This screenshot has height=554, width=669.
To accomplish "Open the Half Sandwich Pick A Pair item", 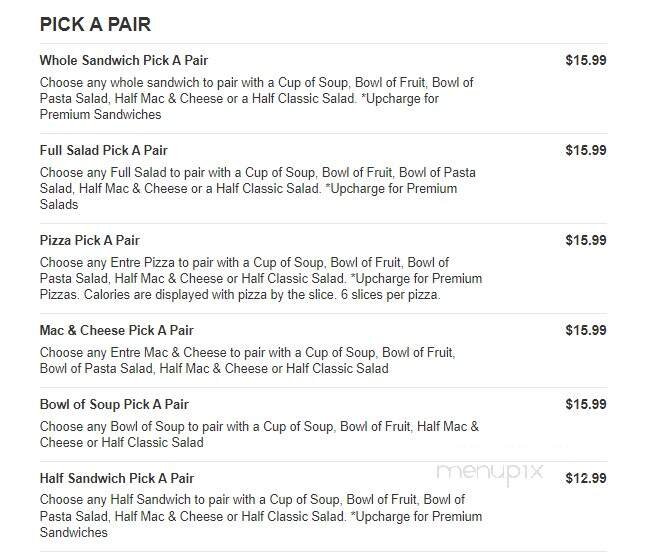I will [116, 479].
